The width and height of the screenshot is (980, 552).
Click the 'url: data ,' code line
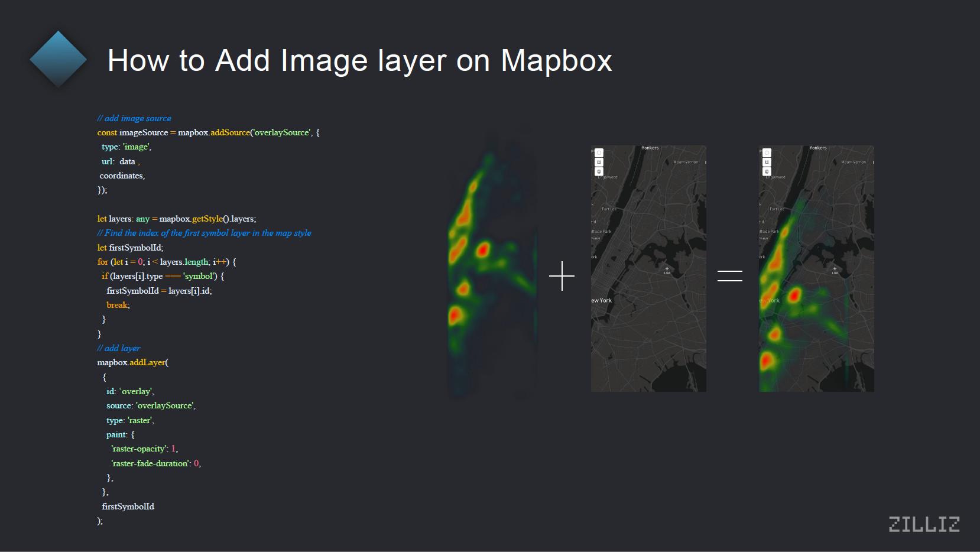[x=121, y=161]
